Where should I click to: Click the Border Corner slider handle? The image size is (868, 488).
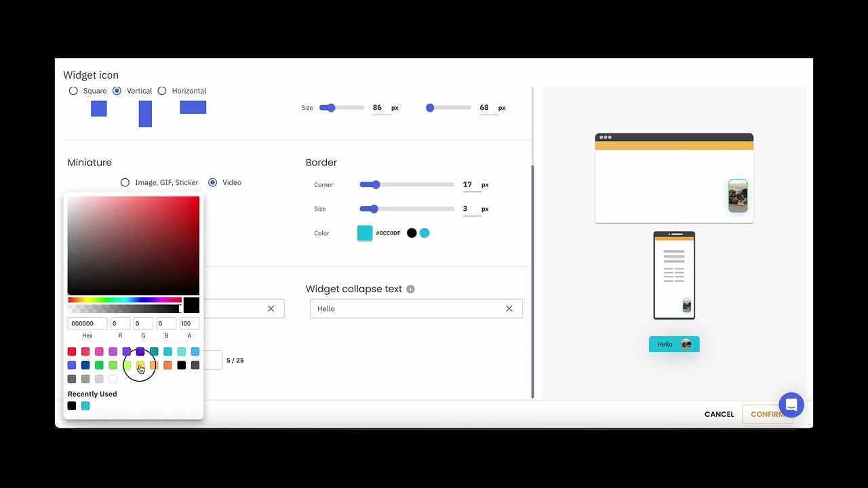[376, 184]
